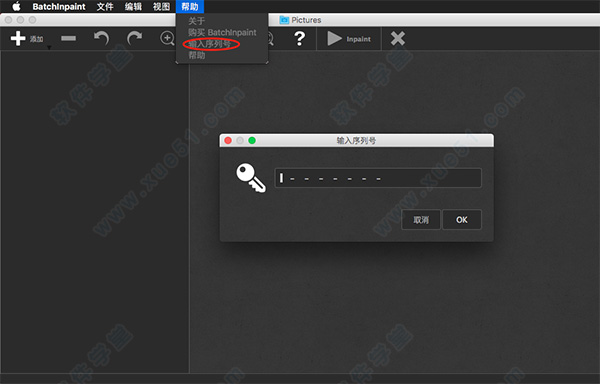This screenshot has height=384, width=600.
Task: Click the green zoom button of serial dialog
Action: click(252, 140)
